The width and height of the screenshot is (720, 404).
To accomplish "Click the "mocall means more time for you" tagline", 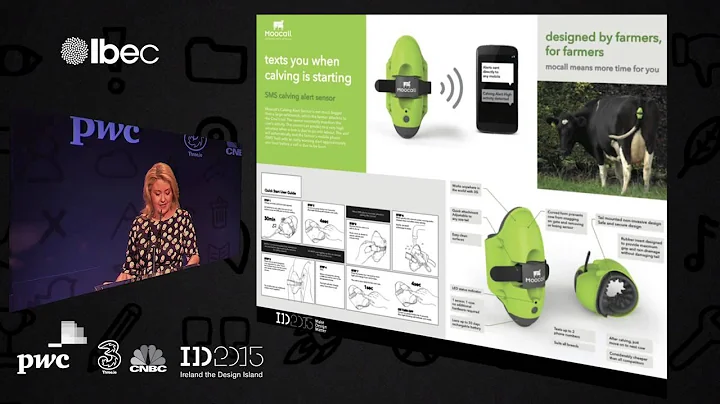I will (x=602, y=68).
